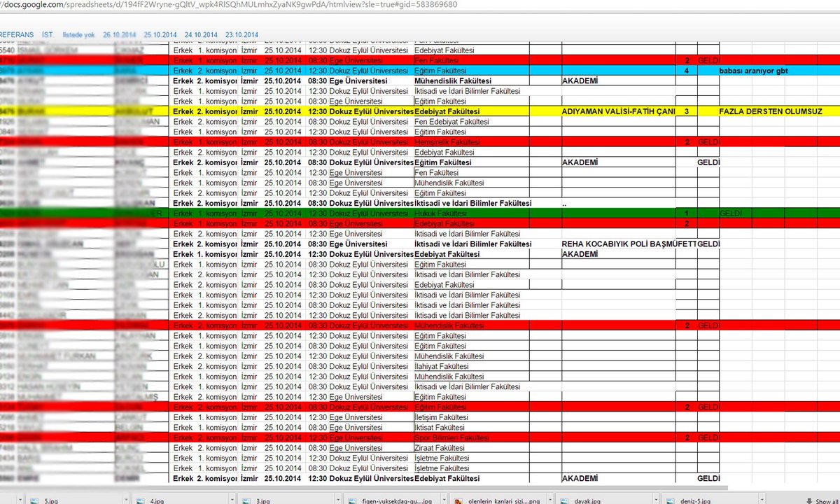The image size is (840, 504).
Task: Select the 'ADIYAMAN VALİSİ-FATİH ÇANI' cell
Action: [x=619, y=111]
